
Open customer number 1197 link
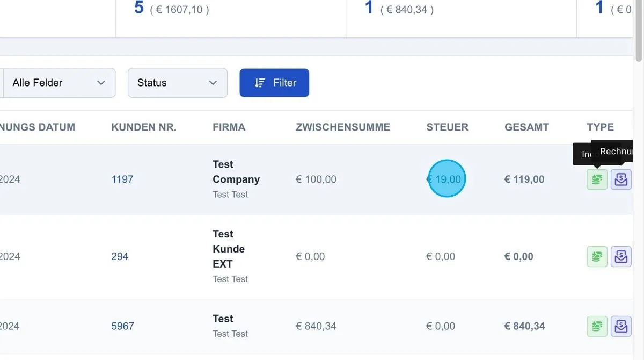coord(122,179)
